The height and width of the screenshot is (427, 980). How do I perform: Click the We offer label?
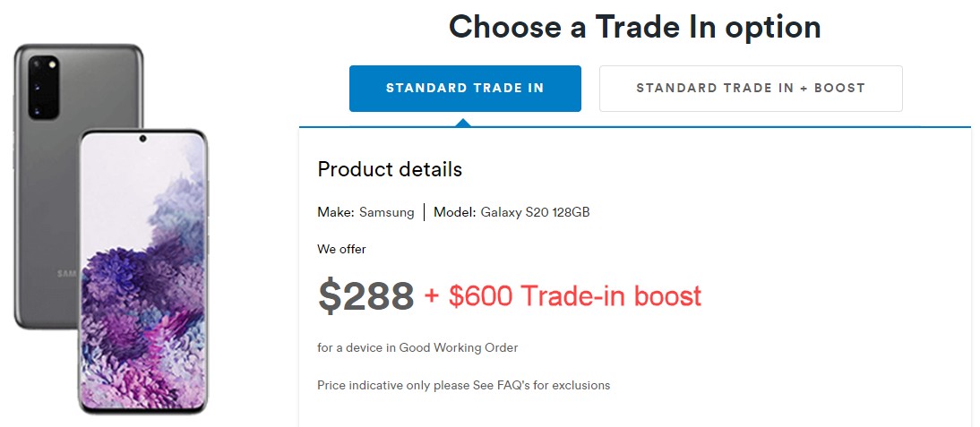coord(341,249)
